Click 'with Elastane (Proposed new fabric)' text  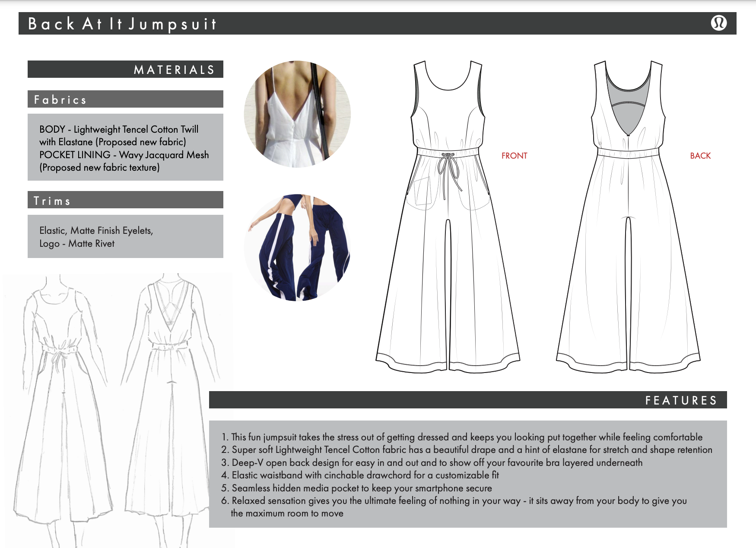[113, 142]
